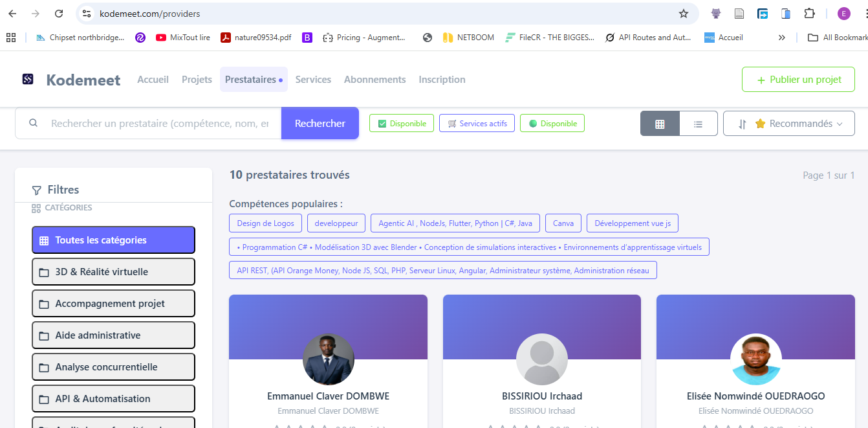Focus the Rechercher un prestataire search field
The image size is (868, 428).
159,124
